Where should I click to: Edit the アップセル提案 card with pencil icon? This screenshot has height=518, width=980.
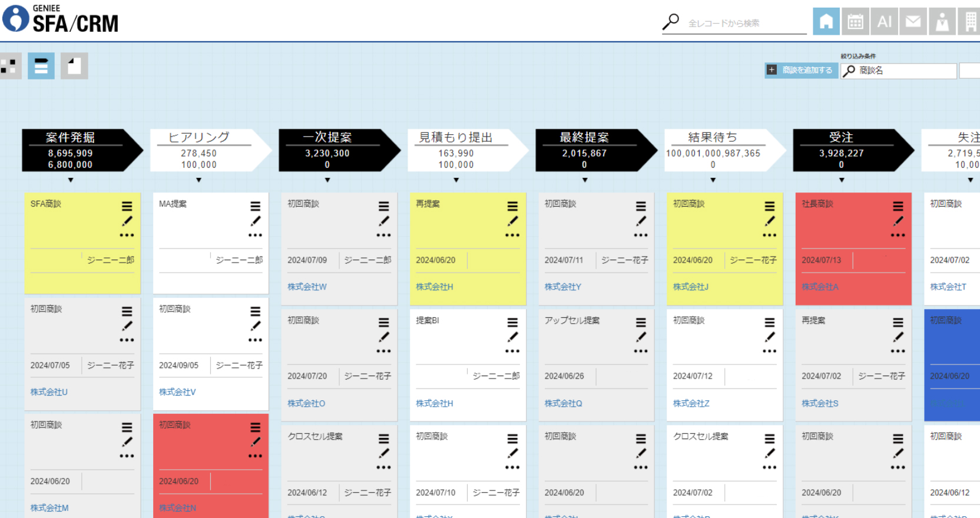[x=641, y=337]
